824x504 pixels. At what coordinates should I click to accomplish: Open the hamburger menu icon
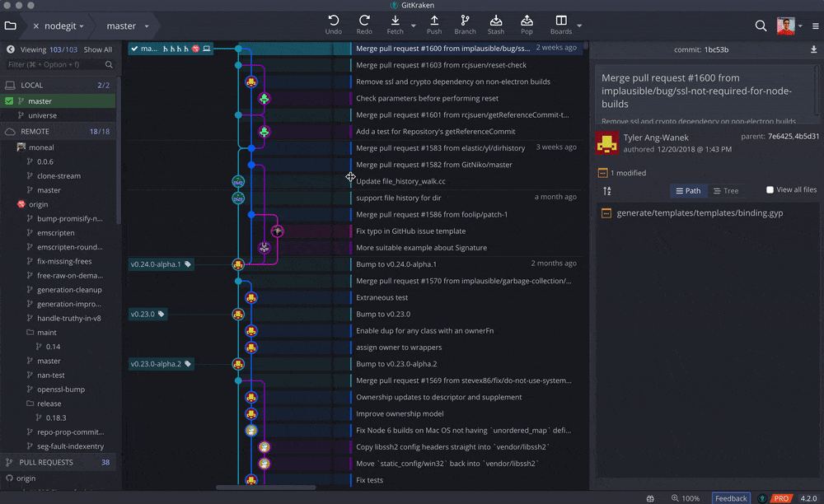coord(816,26)
